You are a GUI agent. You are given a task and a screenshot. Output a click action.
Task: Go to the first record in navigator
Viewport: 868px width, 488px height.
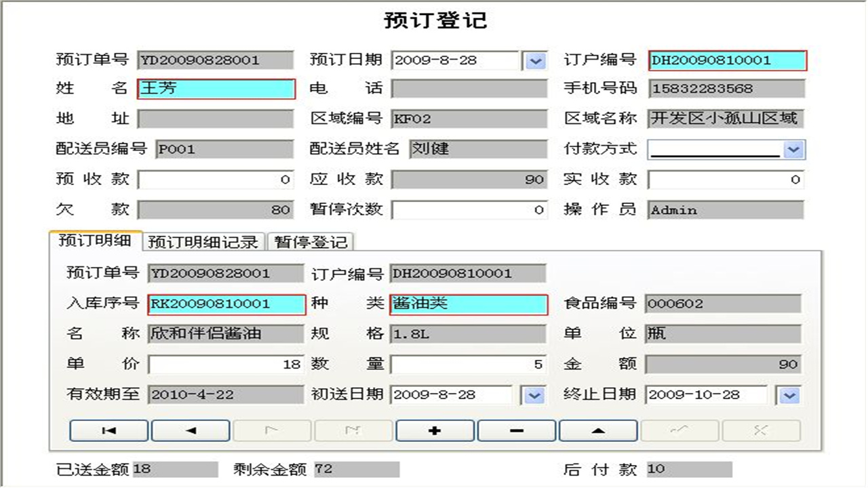tap(108, 430)
